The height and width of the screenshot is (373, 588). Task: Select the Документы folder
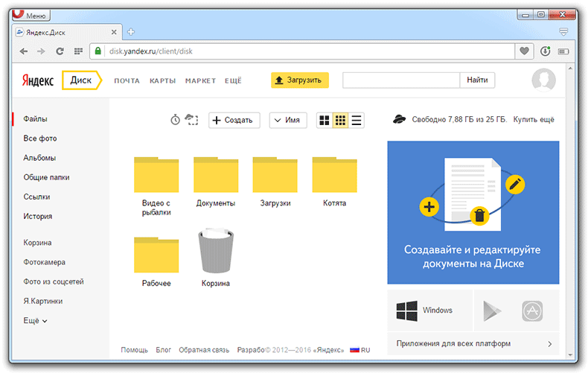[x=216, y=182]
